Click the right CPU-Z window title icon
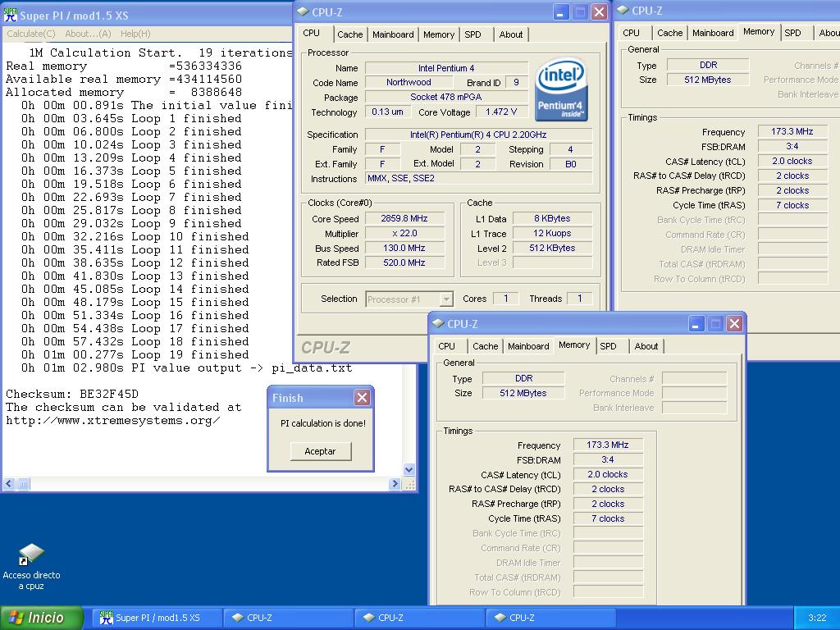Image resolution: width=840 pixels, height=630 pixels. tap(623, 10)
